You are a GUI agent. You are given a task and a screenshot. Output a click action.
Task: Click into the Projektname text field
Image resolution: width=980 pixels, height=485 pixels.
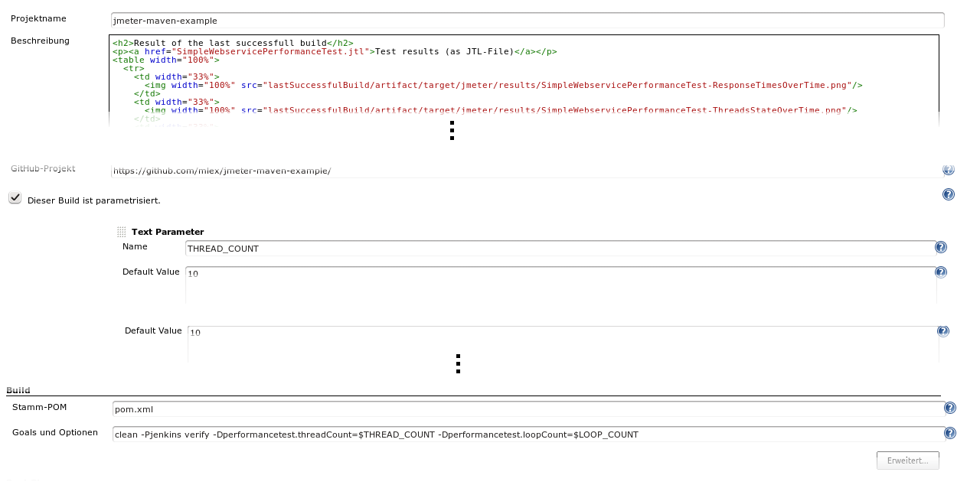click(x=527, y=21)
